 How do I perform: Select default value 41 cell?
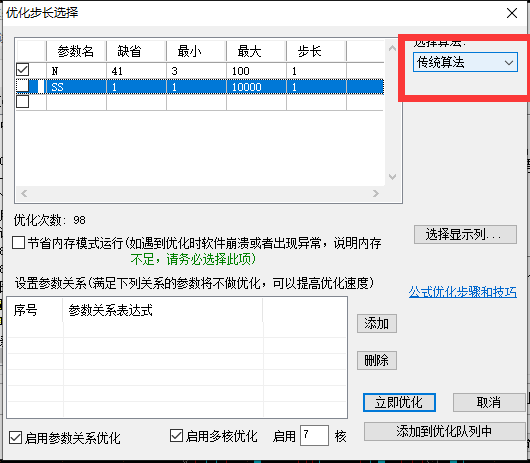pos(136,71)
